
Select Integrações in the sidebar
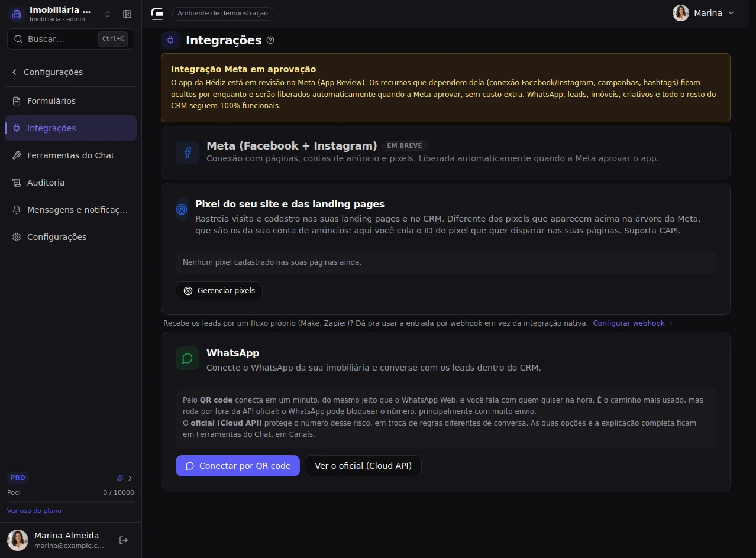70,128
